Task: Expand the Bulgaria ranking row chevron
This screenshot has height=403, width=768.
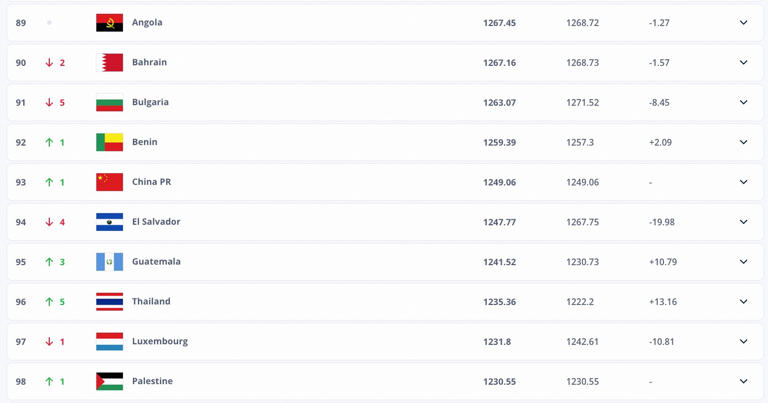Action: click(743, 103)
